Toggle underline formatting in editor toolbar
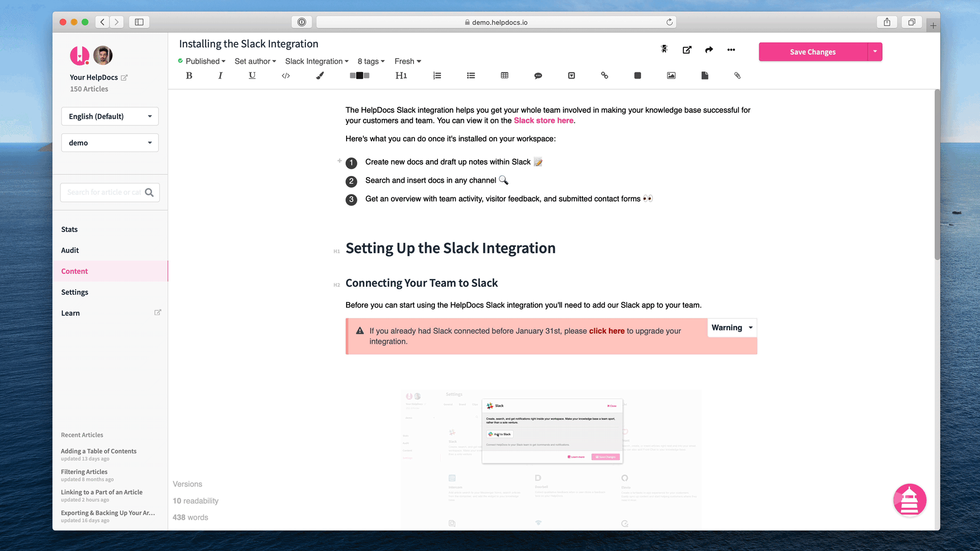 point(252,76)
